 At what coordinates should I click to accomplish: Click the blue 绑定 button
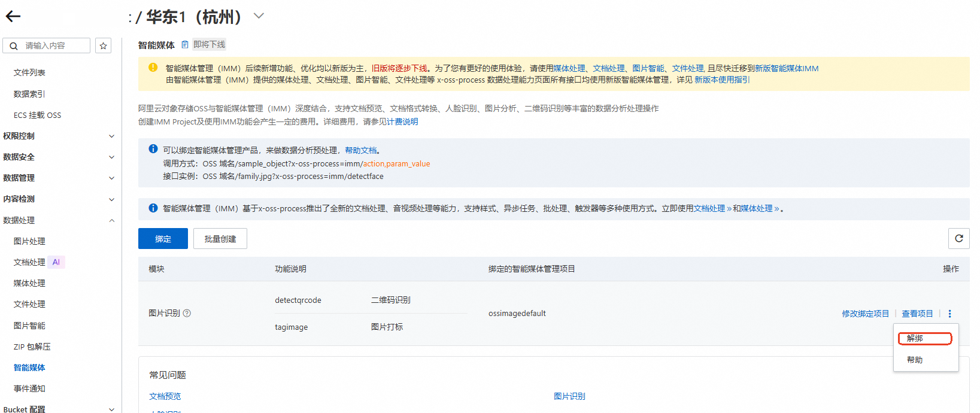pos(163,238)
